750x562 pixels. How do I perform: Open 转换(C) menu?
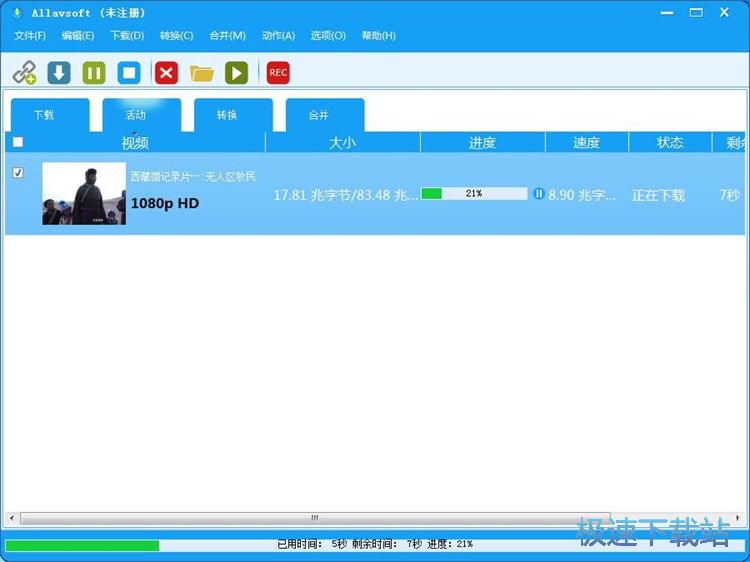click(x=176, y=36)
